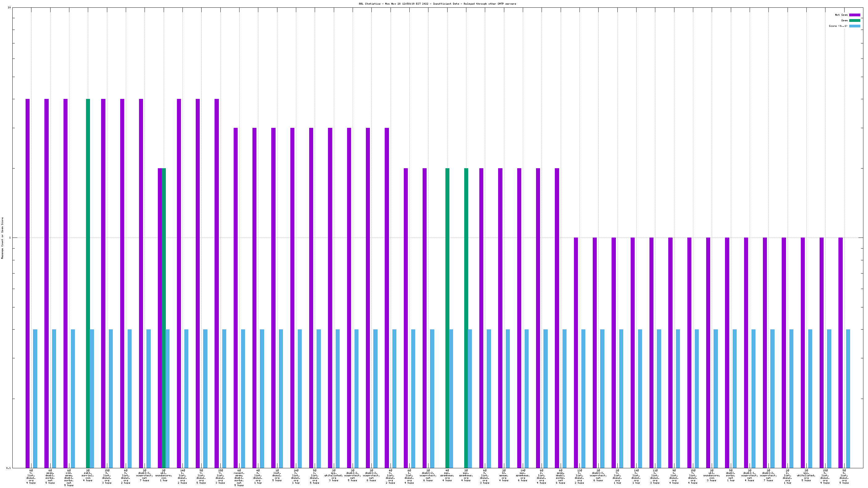Select the 'Not Spam' legend label

point(841,15)
